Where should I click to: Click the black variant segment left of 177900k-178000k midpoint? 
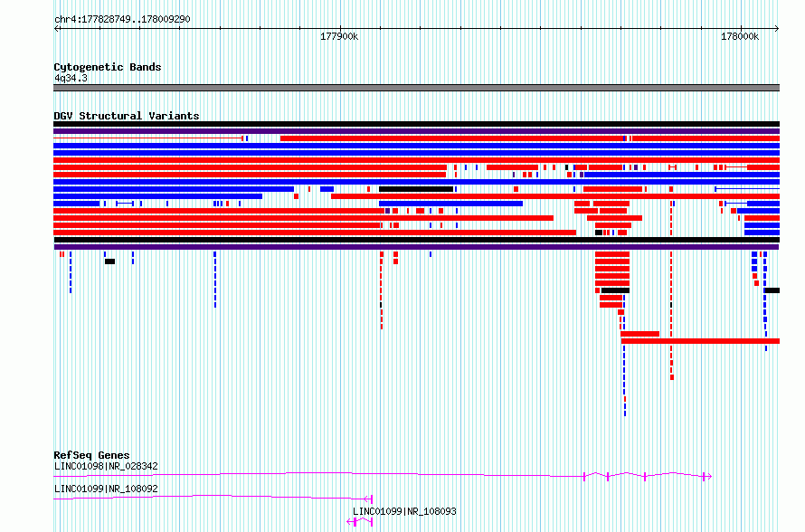tap(416, 189)
